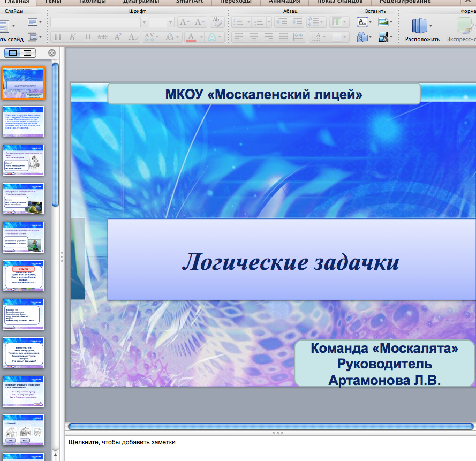476x461 pixels.
Task: Apply the blue text effects A swatch
Action: click(211, 37)
